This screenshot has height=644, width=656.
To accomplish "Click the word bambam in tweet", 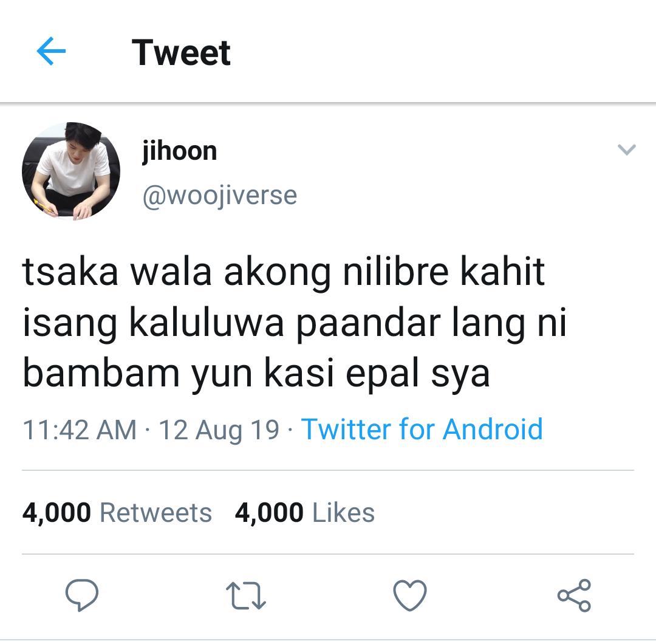I will pos(101,373).
